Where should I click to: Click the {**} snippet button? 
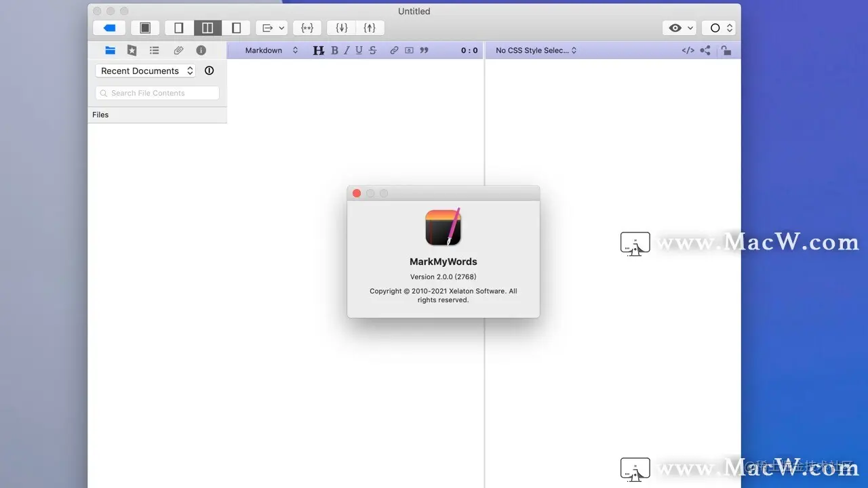pos(307,28)
